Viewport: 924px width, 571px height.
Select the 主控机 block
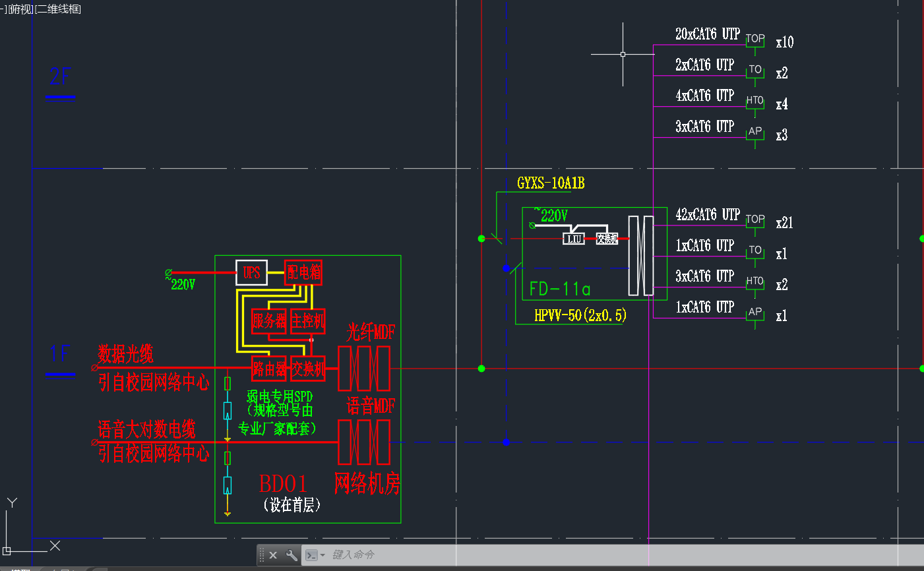pos(308,321)
